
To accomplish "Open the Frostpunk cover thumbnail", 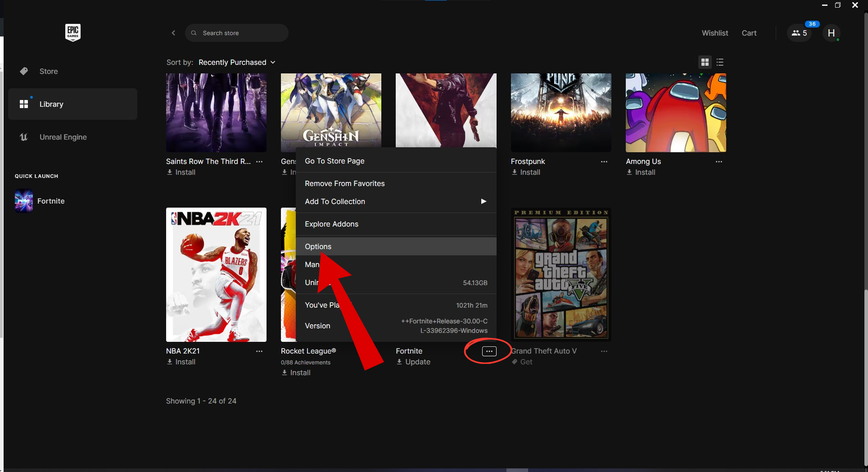I will coord(561,113).
